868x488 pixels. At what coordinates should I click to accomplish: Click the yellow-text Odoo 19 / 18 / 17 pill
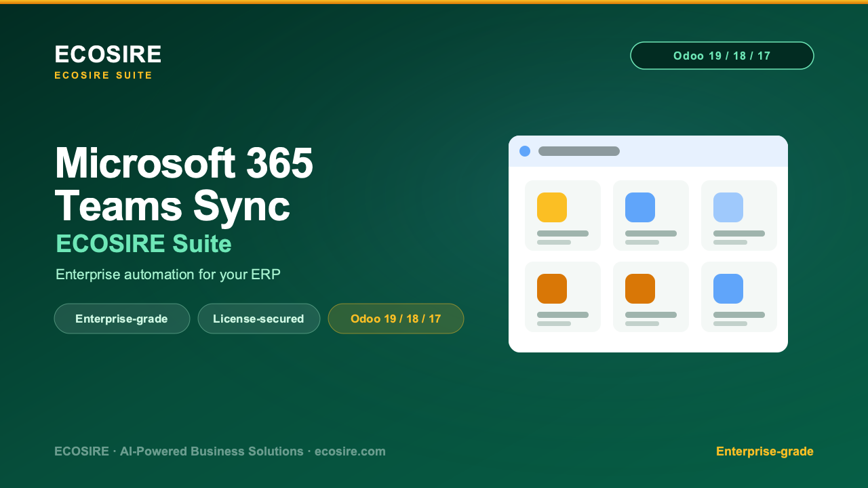click(x=396, y=319)
